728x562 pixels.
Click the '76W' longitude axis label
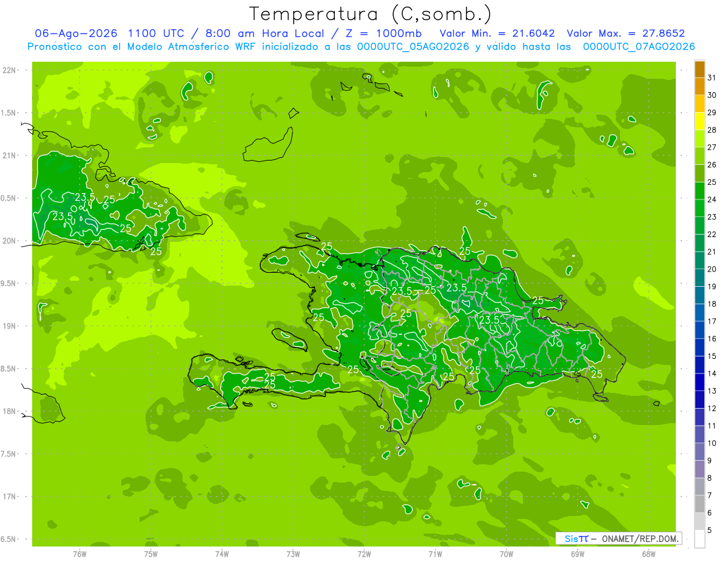[79, 554]
